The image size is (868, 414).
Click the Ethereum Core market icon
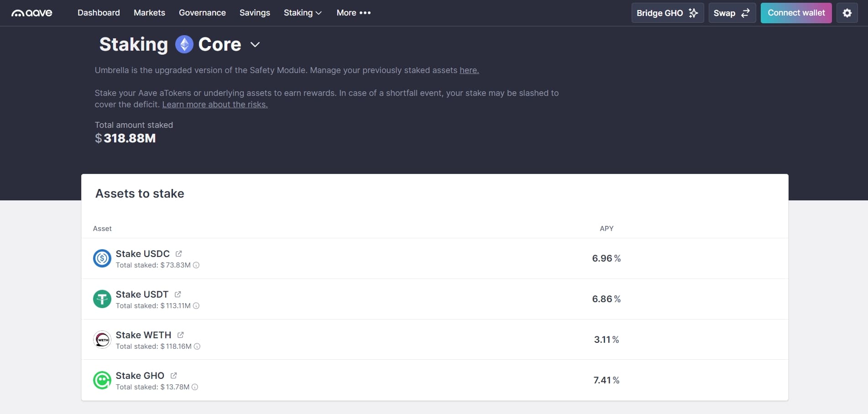tap(184, 44)
